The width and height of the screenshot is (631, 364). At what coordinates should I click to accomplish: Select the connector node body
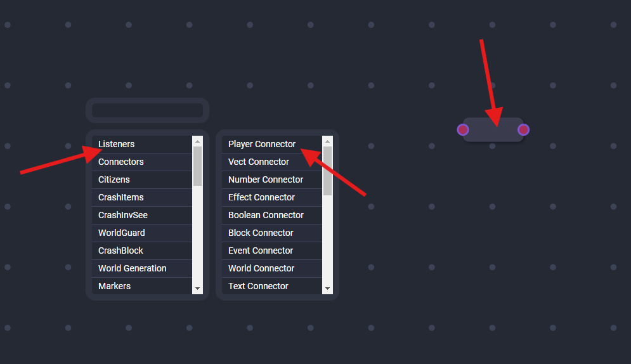click(x=493, y=129)
